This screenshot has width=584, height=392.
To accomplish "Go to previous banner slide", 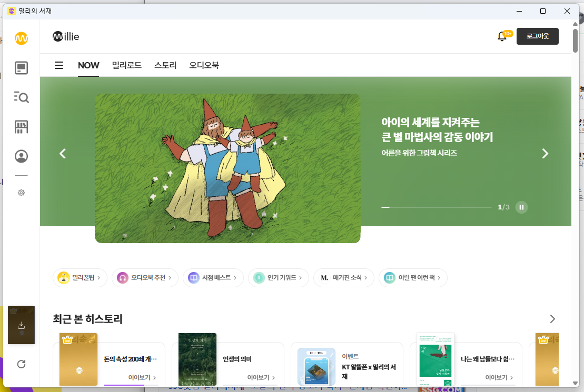I will (63, 153).
